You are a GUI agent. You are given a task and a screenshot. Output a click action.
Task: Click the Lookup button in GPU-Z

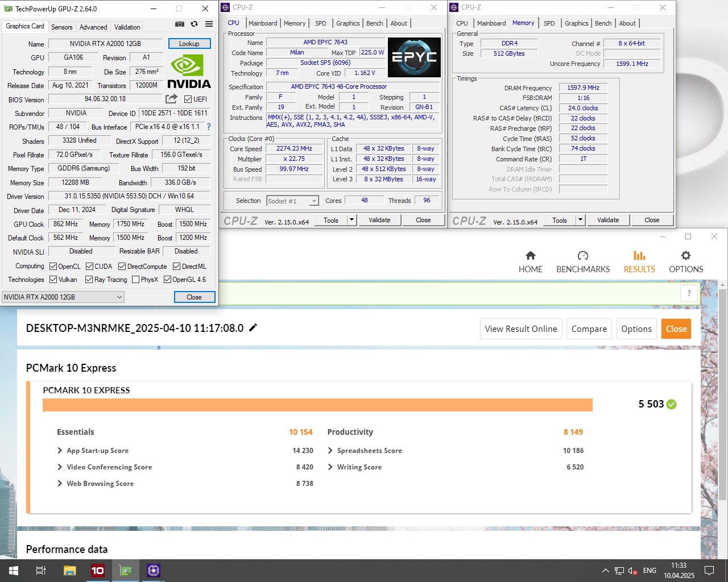pyautogui.click(x=189, y=44)
